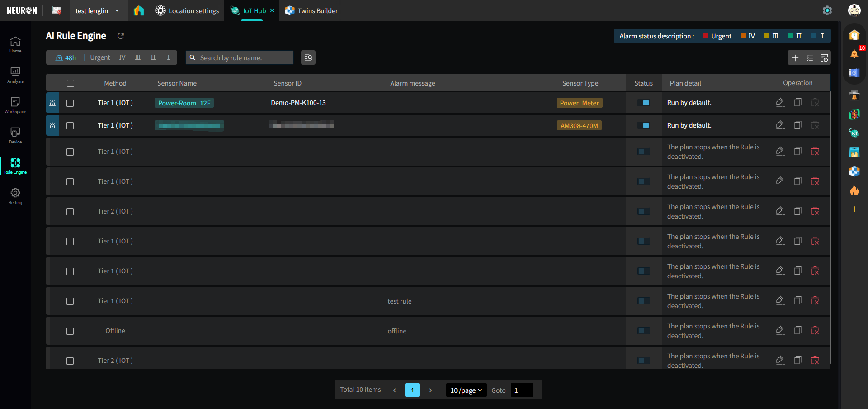Open Device page in left sidebar

pos(15,135)
